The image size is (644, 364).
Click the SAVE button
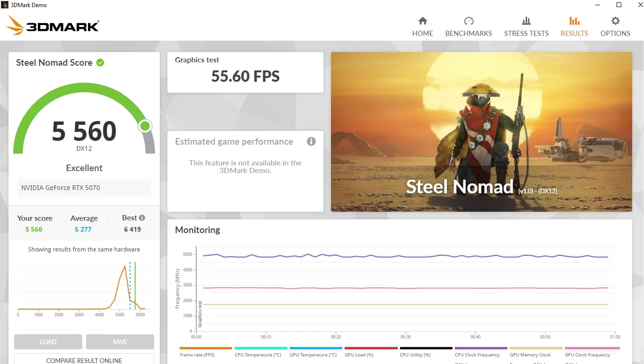120,342
